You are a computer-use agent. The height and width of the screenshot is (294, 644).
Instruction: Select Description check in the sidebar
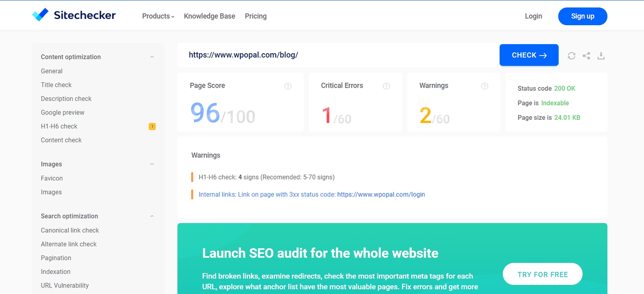66,99
